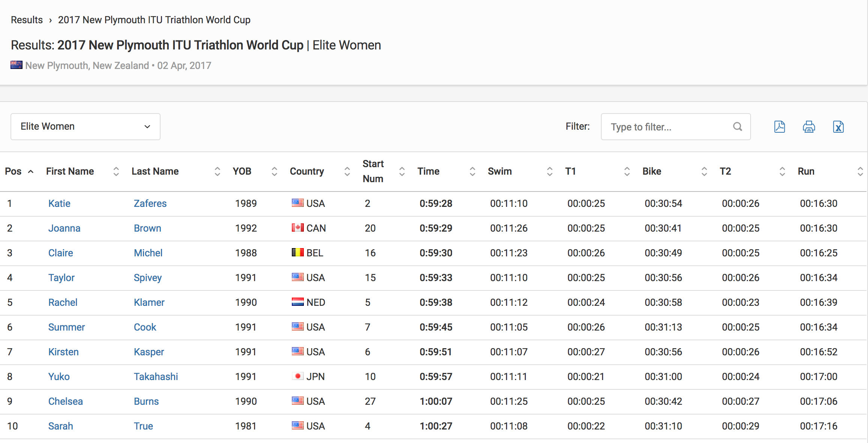Open last name link True
The width and height of the screenshot is (868, 443).
coord(143,426)
